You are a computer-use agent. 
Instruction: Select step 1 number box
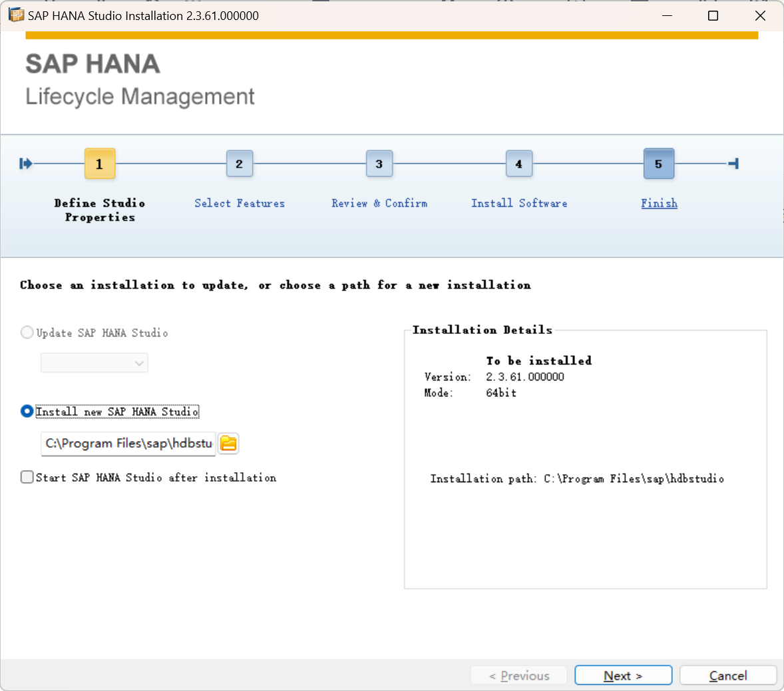(100, 164)
